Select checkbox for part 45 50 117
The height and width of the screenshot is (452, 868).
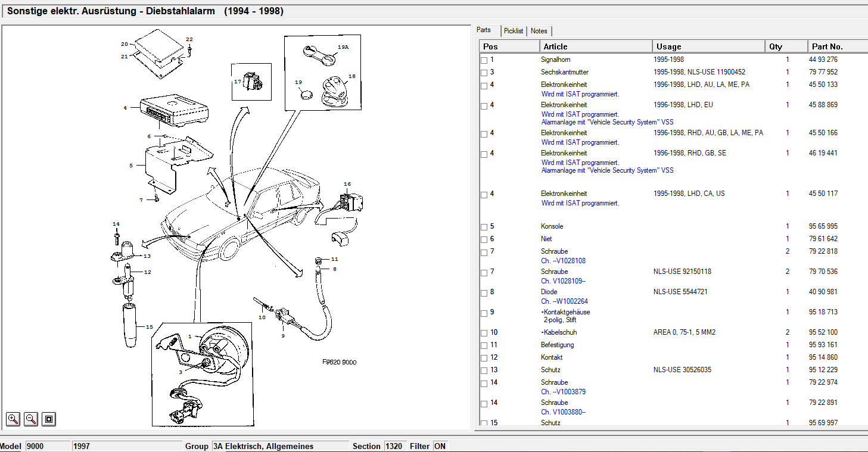(x=484, y=194)
